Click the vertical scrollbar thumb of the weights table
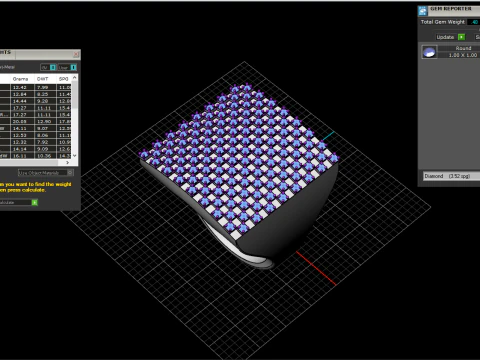 click(x=75, y=94)
